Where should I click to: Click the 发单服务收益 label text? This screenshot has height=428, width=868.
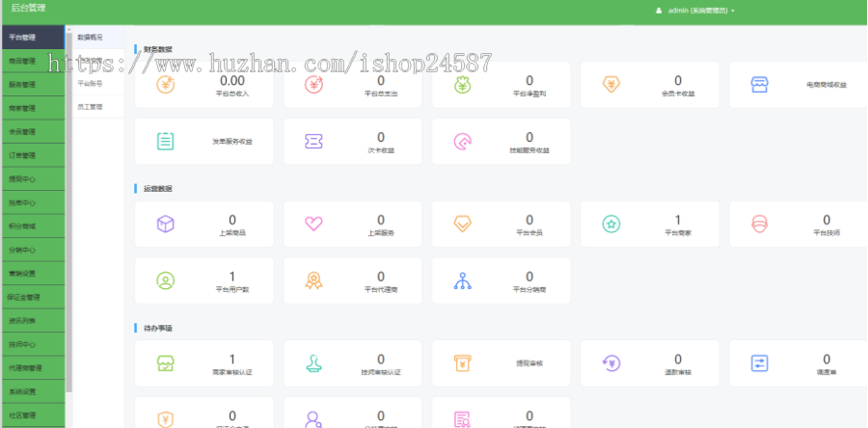coord(231,142)
